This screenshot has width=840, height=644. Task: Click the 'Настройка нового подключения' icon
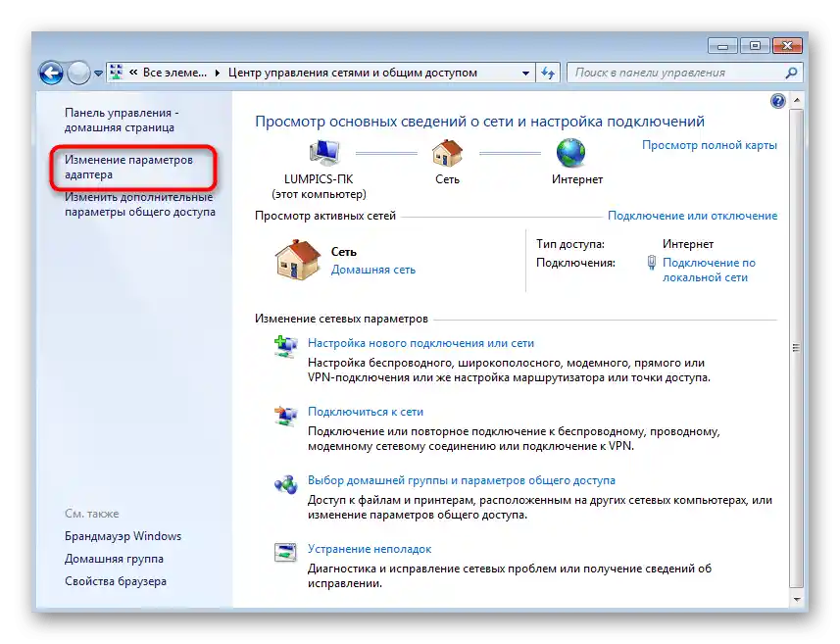[285, 347]
